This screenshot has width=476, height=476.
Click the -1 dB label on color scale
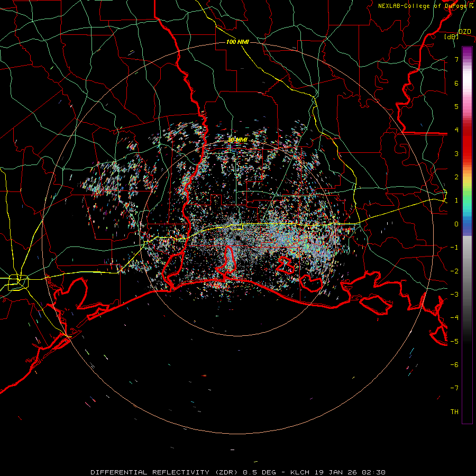[x=454, y=248]
